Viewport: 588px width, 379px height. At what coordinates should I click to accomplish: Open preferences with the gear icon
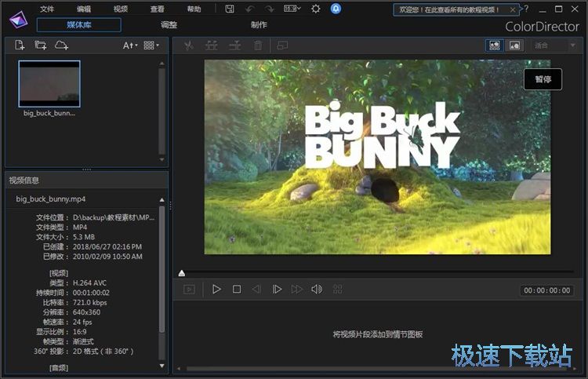316,9
